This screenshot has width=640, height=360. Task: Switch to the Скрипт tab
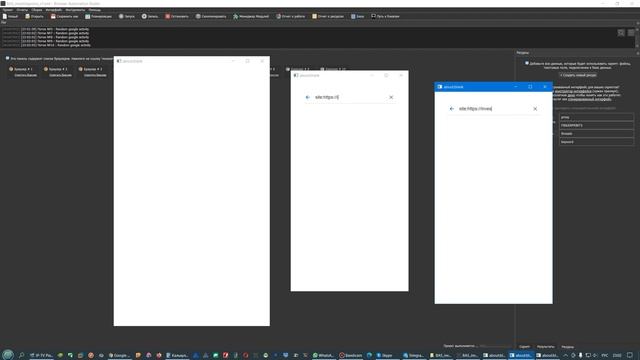pyautogui.click(x=524, y=347)
